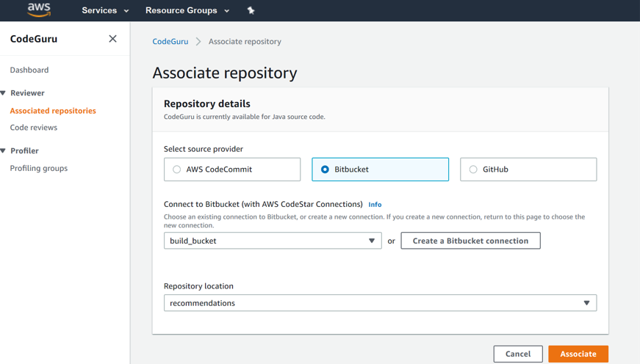Image resolution: width=640 pixels, height=364 pixels.
Task: Go to Dashboard in the sidebar
Action: (x=29, y=70)
